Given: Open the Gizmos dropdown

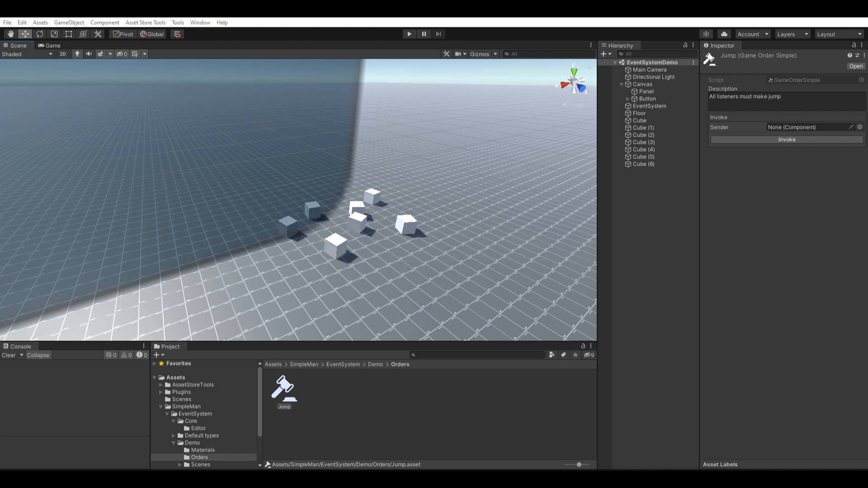Looking at the screenshot, I should pyautogui.click(x=495, y=54).
